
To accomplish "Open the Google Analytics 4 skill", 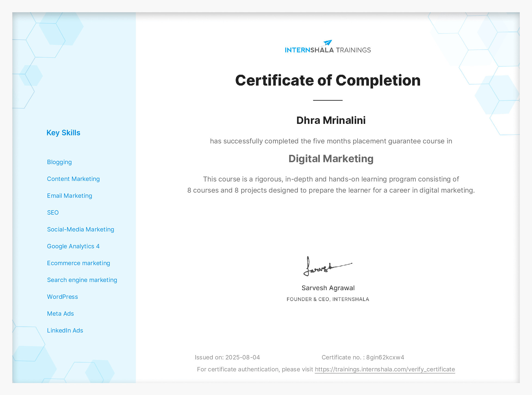I will point(73,246).
